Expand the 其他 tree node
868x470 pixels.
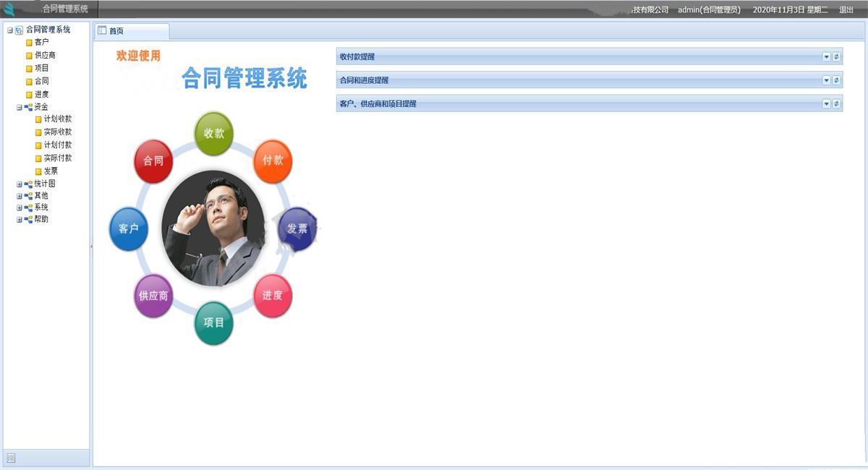click(x=20, y=196)
